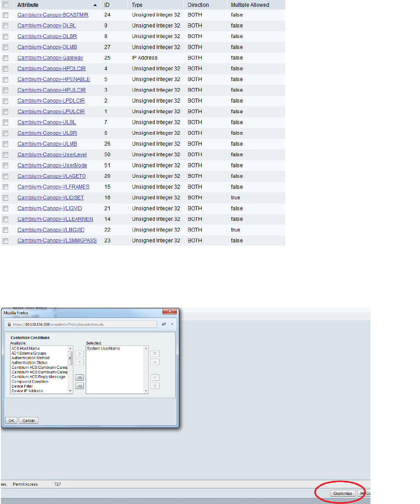Click the move-to-top arrow button

(x=155, y=354)
